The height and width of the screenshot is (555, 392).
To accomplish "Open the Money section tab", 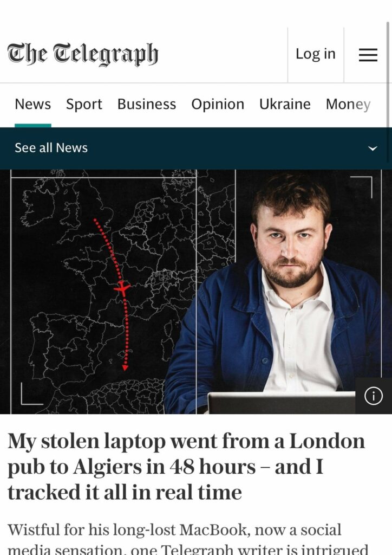I will [348, 104].
